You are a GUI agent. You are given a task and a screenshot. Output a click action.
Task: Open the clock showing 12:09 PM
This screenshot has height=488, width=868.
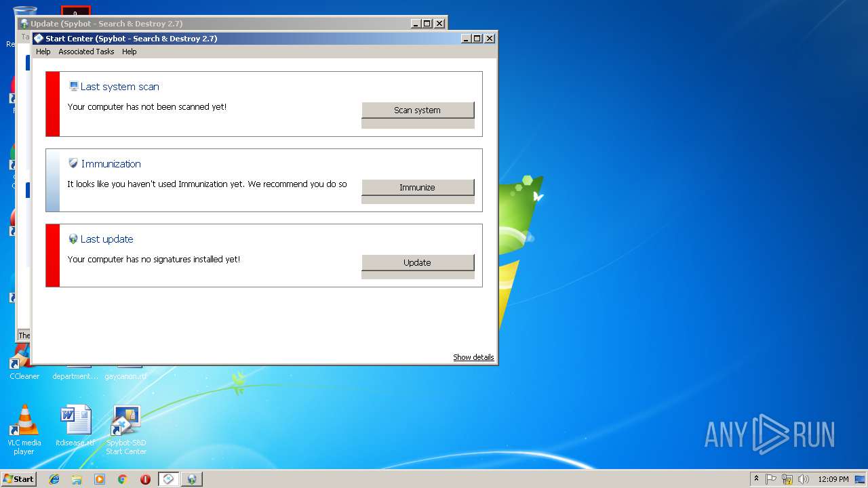click(833, 479)
